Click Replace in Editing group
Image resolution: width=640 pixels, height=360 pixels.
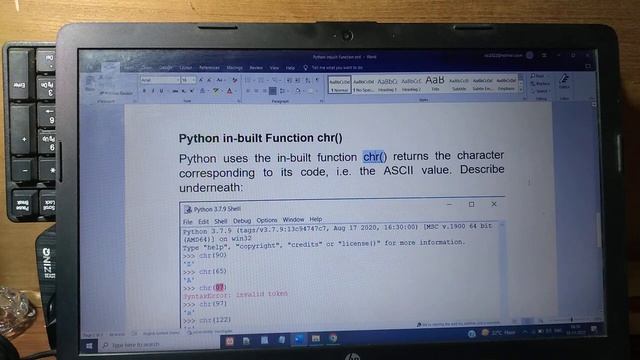pyautogui.click(x=540, y=84)
